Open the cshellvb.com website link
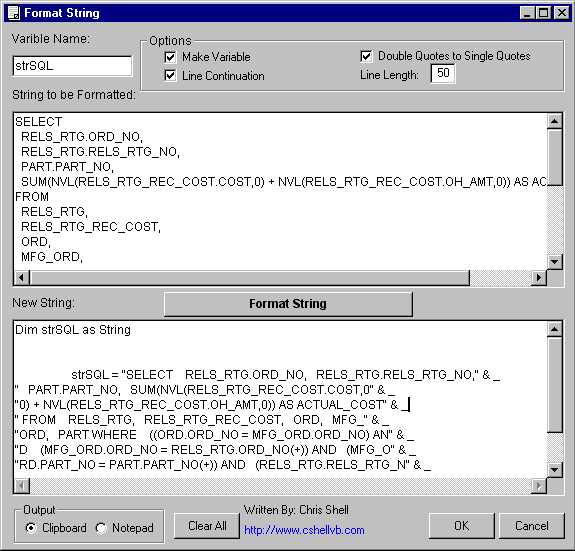The height and width of the screenshot is (551, 575). [x=304, y=530]
